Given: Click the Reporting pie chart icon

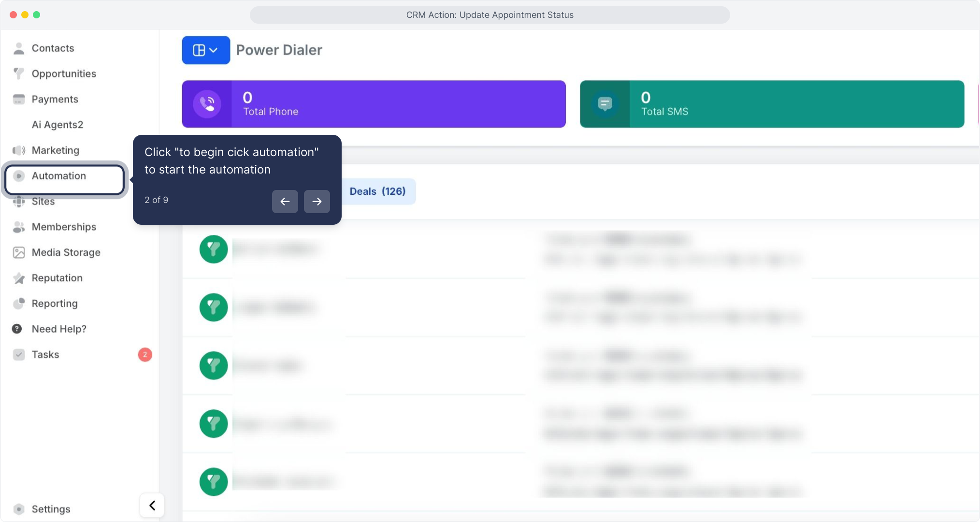Looking at the screenshot, I should pos(19,304).
